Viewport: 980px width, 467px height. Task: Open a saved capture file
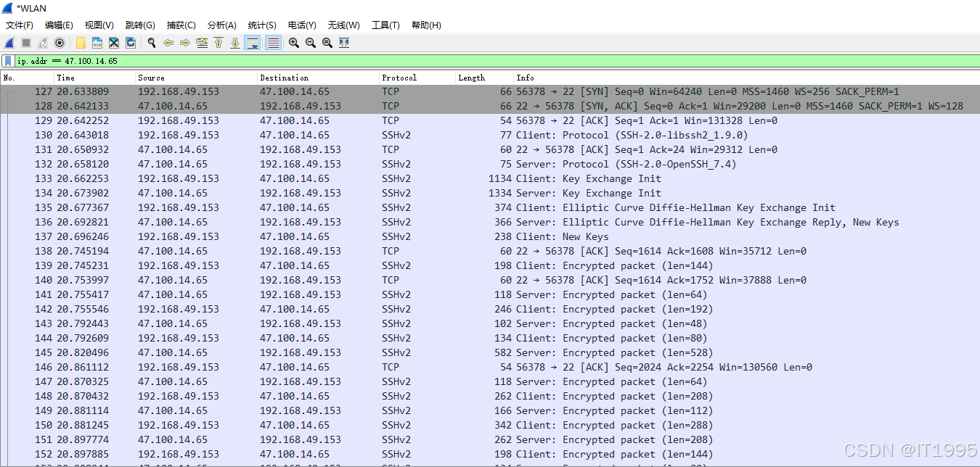80,43
